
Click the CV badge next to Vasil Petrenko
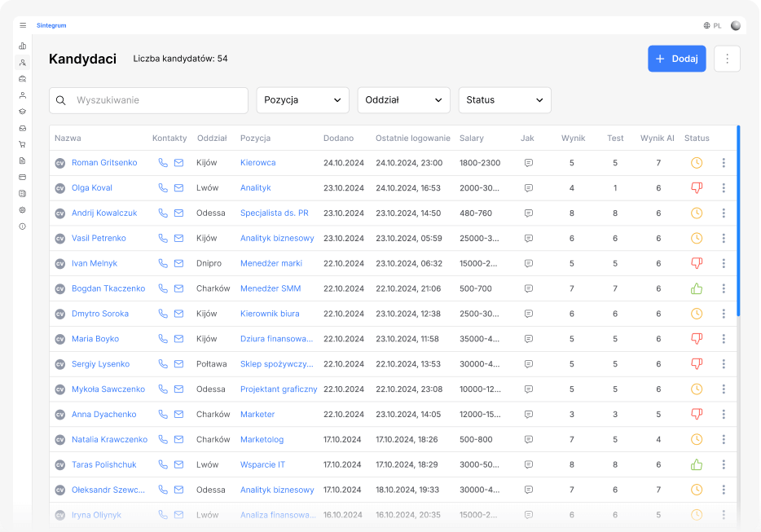coord(59,239)
